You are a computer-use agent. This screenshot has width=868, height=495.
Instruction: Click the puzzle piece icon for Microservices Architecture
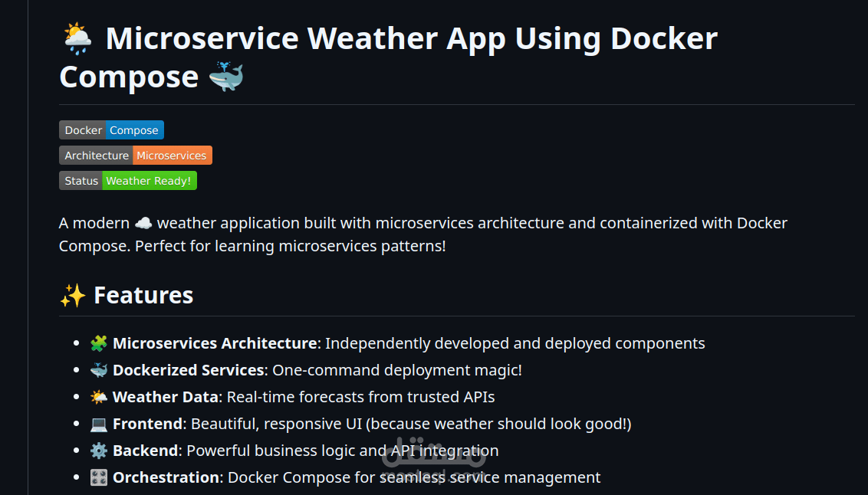click(98, 343)
